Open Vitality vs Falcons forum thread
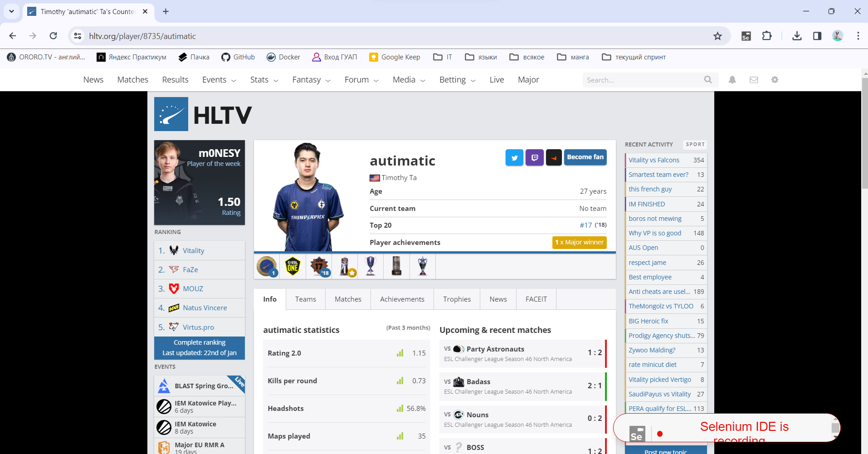The width and height of the screenshot is (868, 454). point(666,160)
